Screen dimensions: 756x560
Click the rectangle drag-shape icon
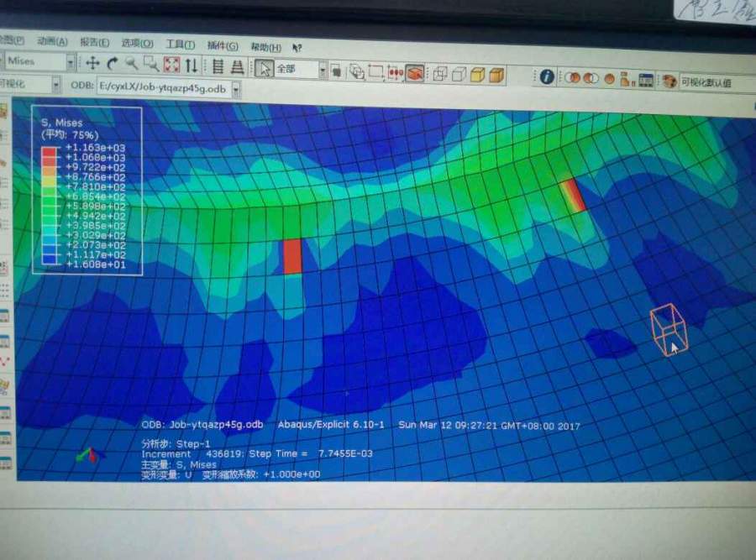point(375,72)
